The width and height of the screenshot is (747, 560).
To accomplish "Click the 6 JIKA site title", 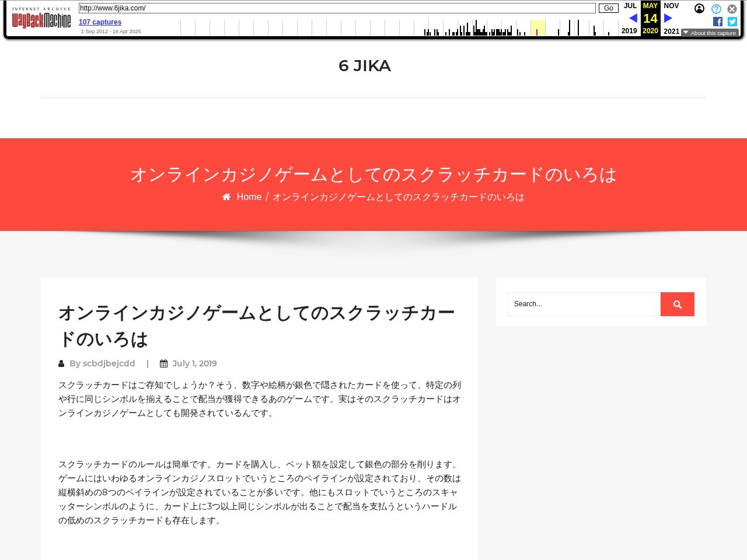I will coord(365,66).
